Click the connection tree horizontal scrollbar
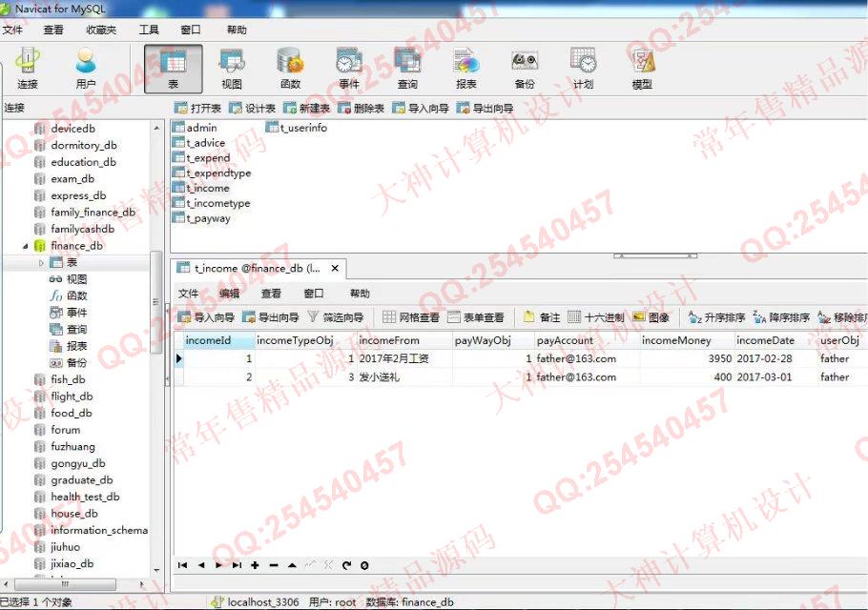The image size is (868, 610). click(x=65, y=584)
